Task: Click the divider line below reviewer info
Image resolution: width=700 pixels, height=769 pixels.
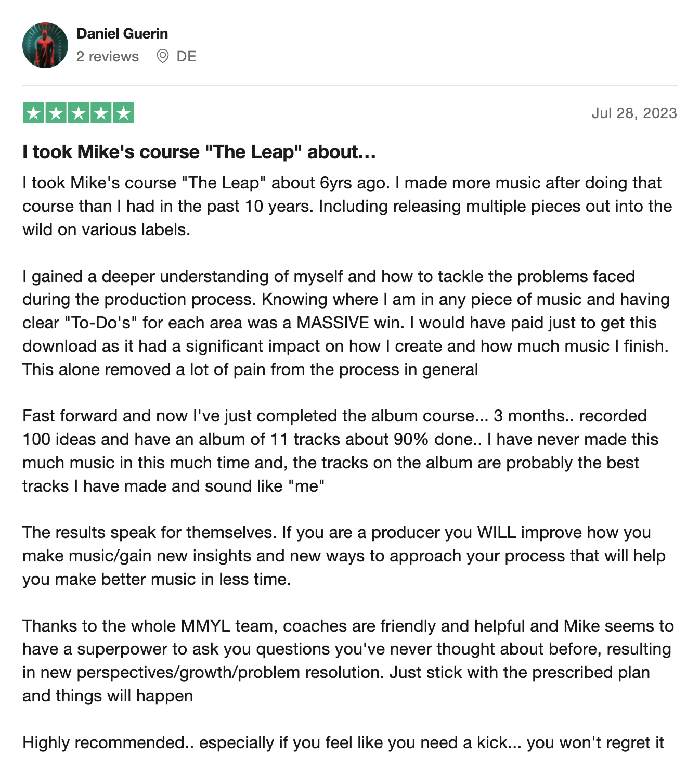Action: pos(349,85)
